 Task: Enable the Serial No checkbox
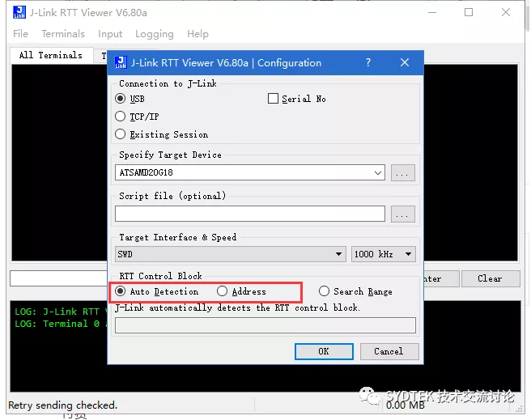click(273, 99)
